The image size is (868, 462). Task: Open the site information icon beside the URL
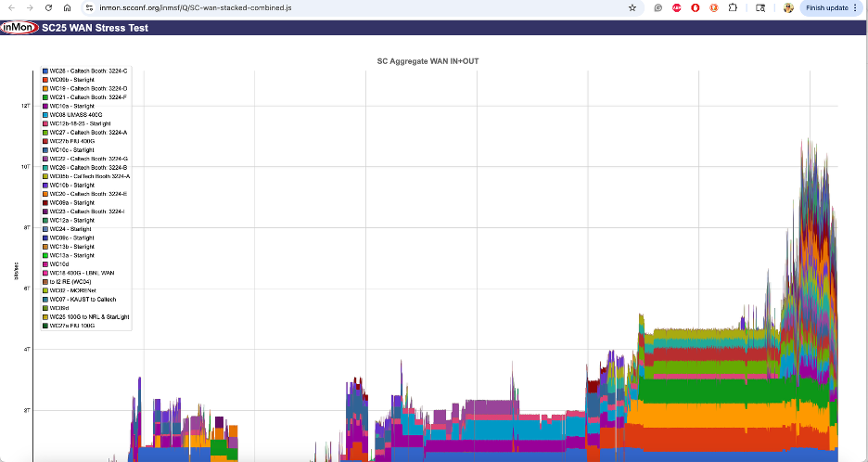point(89,7)
